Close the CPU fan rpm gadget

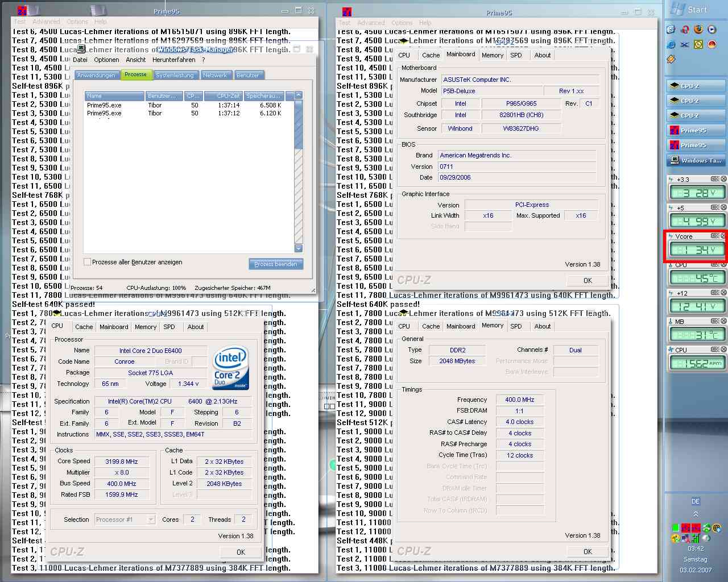[723, 350]
